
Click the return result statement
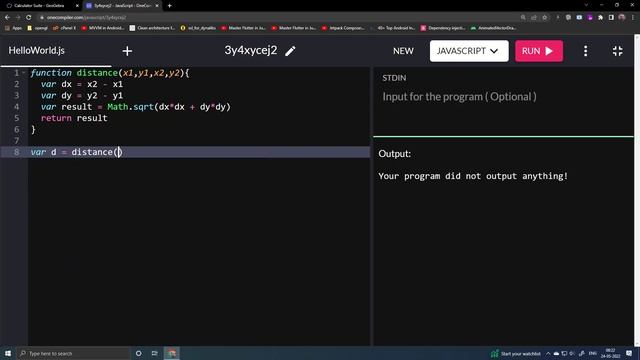(74, 118)
